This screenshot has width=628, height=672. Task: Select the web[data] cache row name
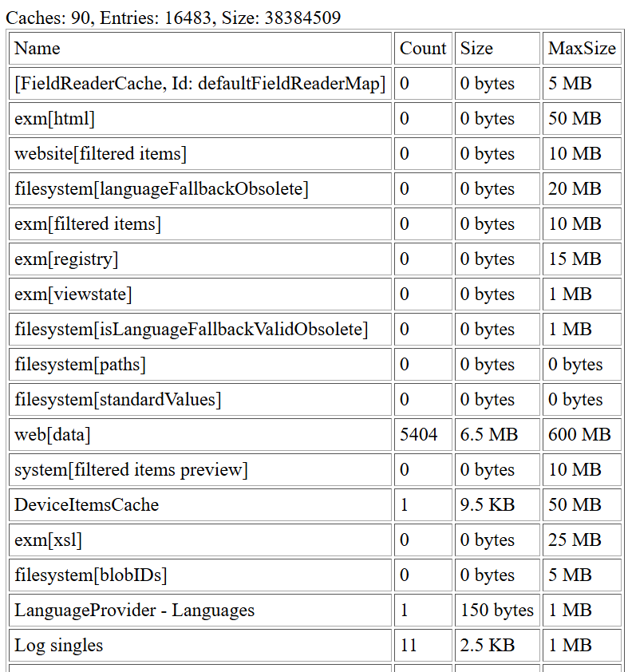(x=200, y=435)
